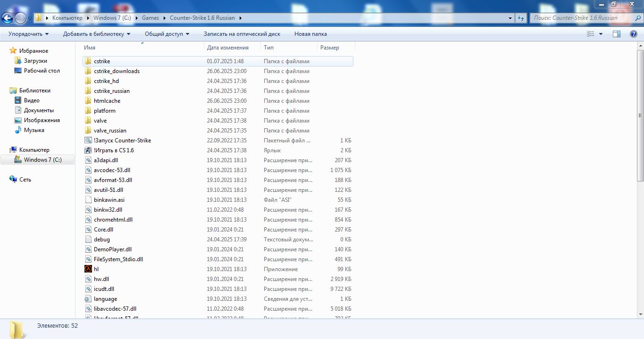Open the Help question mark icon
This screenshot has height=339, width=644.
(x=633, y=34)
